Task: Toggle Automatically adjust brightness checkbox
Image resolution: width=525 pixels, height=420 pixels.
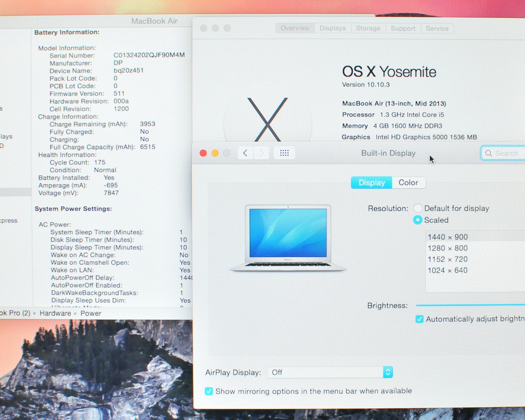Action: click(x=419, y=319)
